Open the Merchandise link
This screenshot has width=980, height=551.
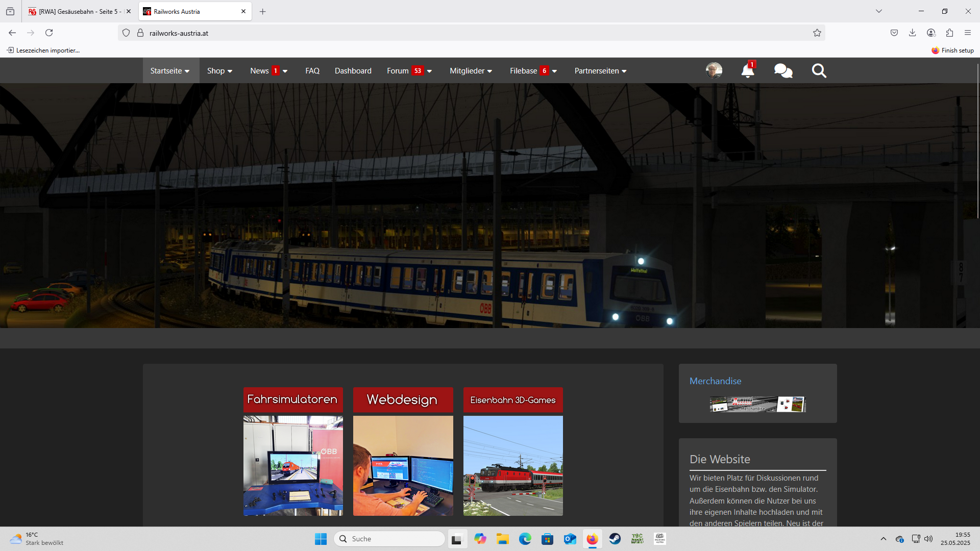coord(715,381)
